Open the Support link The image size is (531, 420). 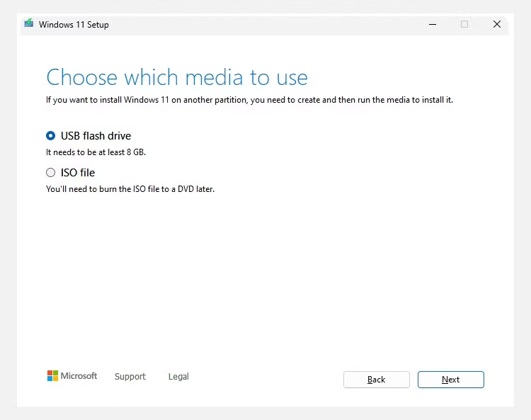coord(130,376)
